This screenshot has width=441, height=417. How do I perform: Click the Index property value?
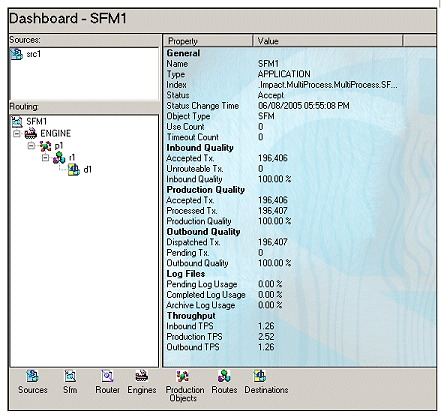[x=328, y=85]
